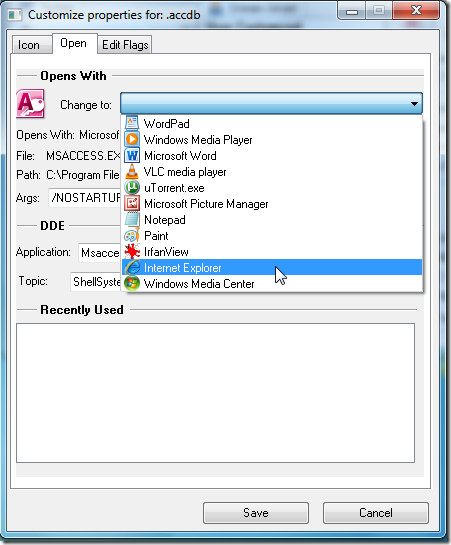Click the 'Opens With: Microsof' text
The image size is (451, 545).
click(68, 135)
